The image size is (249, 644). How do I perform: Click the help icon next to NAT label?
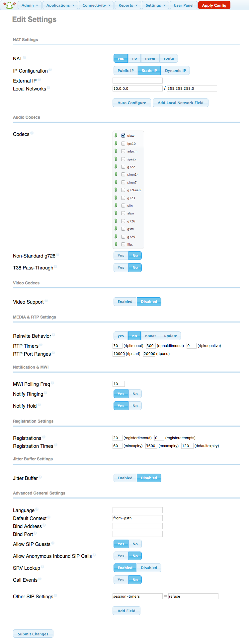(25, 58)
